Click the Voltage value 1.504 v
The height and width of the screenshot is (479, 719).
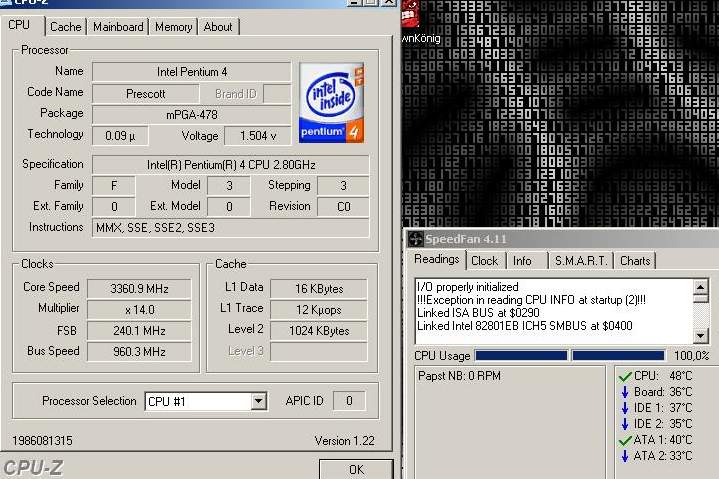click(258, 136)
